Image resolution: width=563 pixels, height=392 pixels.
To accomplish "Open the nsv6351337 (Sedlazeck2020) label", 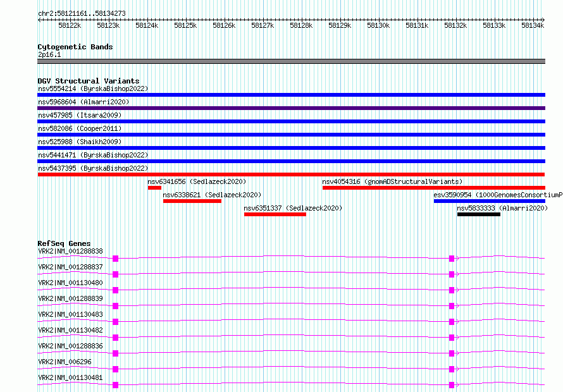I will [293, 208].
